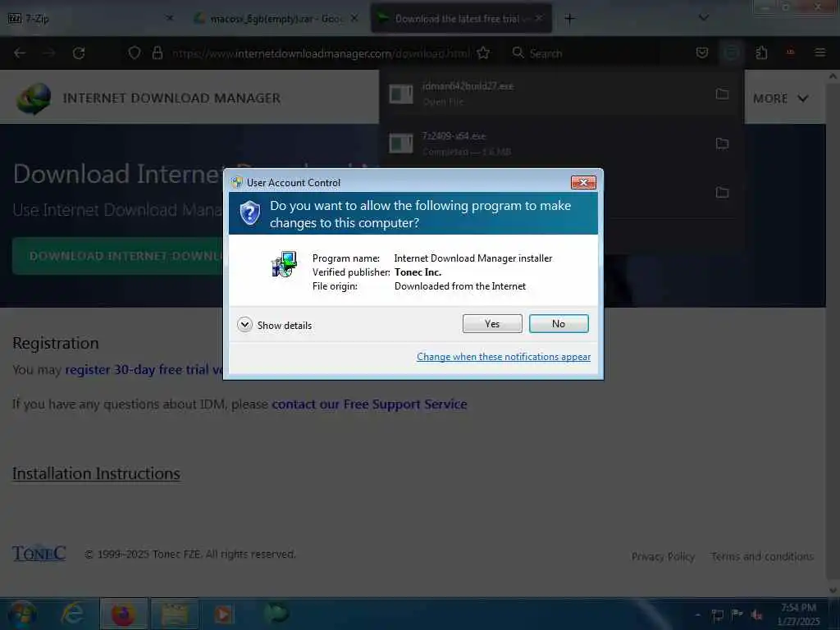The image size is (840, 630).
Task: Show hidden system tray icons
Action: 697,614
